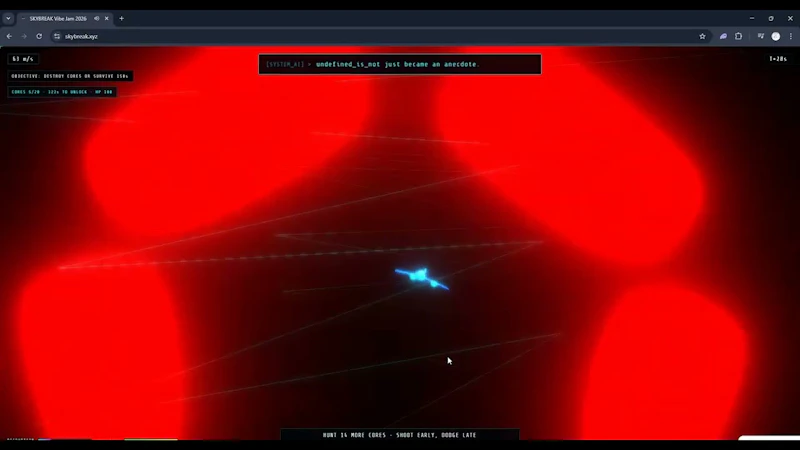Viewport: 800px width, 450px height.
Task: Click the 63 m/s speed readout
Action: click(x=22, y=59)
